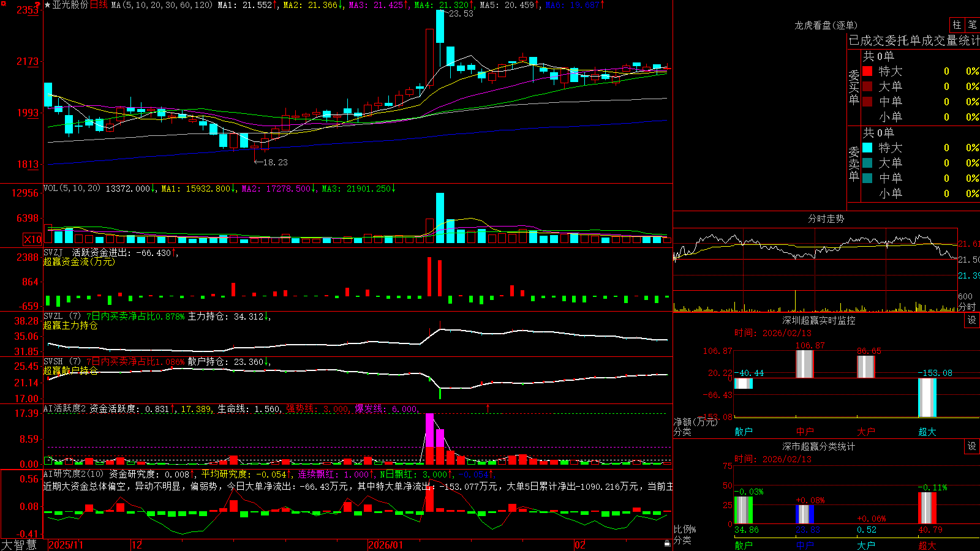Click the dark red 大单 buy-order swatch
Image resolution: width=980 pixels, height=551 pixels.
(867, 86)
